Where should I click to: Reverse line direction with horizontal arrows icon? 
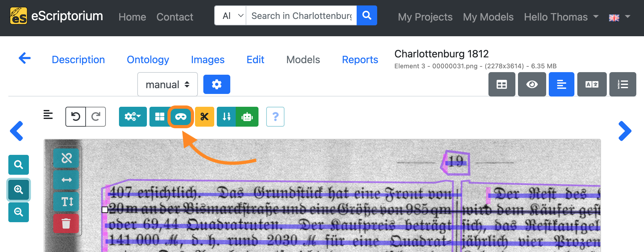tap(66, 180)
